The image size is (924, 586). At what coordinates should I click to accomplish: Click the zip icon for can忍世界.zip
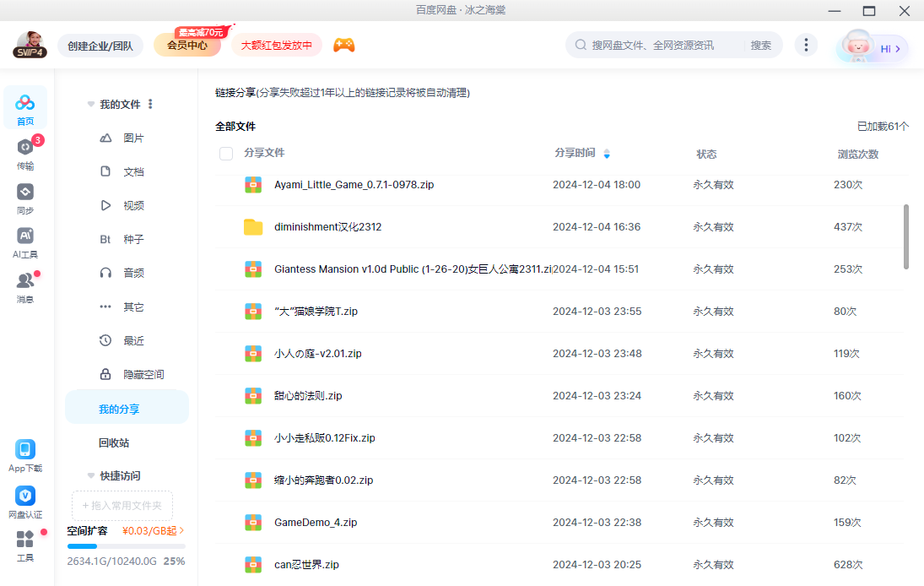click(x=253, y=565)
